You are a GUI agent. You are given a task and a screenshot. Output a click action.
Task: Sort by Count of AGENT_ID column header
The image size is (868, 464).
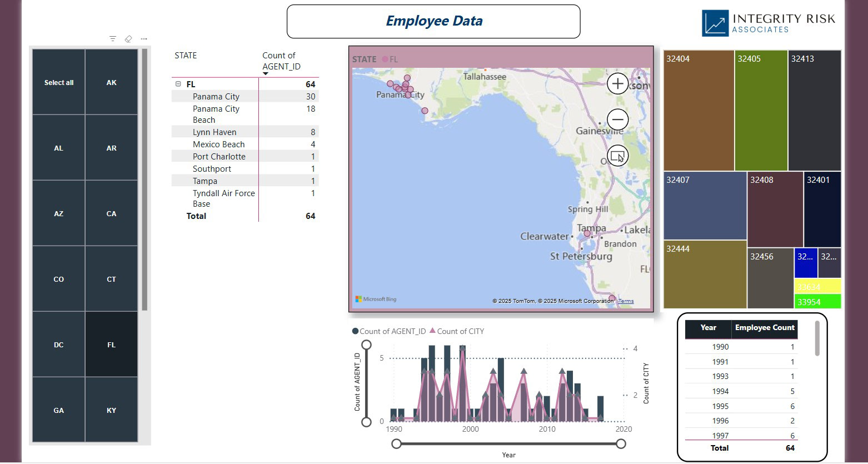[281, 61]
